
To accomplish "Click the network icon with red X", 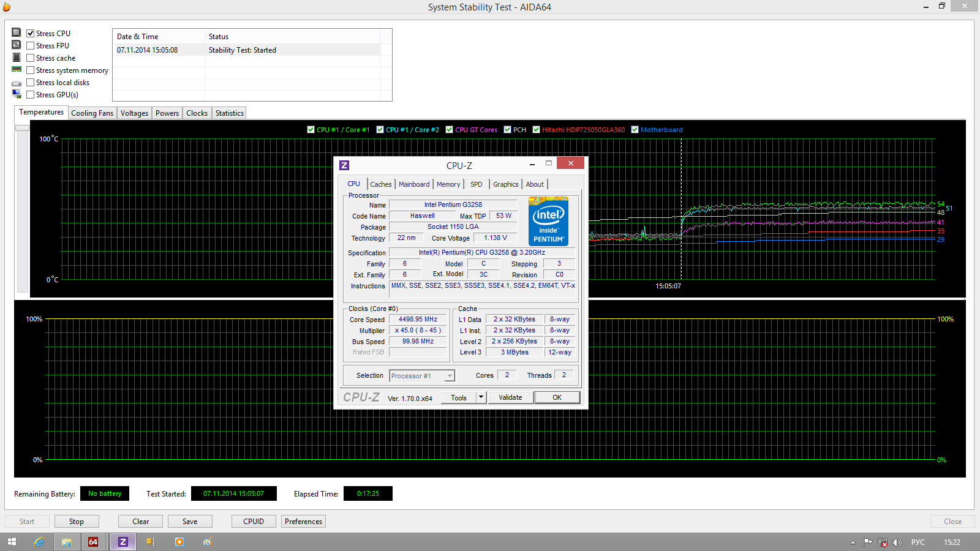I will pos(883,542).
